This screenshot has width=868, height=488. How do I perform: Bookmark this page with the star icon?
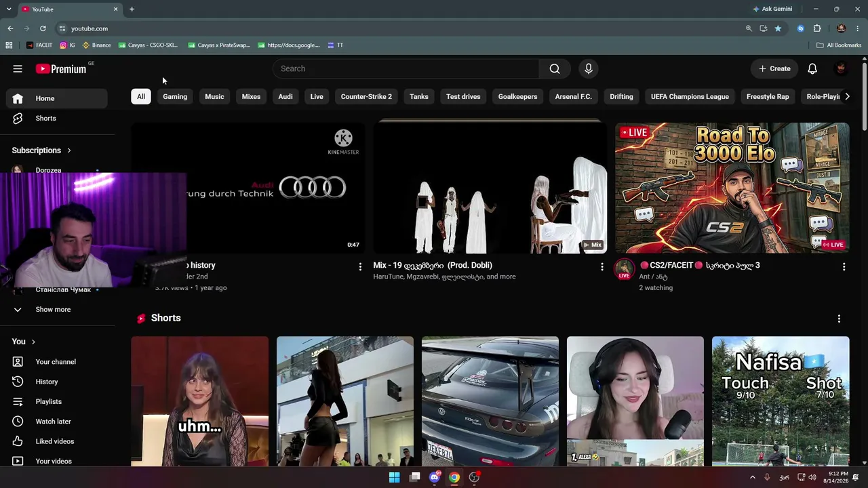point(778,28)
